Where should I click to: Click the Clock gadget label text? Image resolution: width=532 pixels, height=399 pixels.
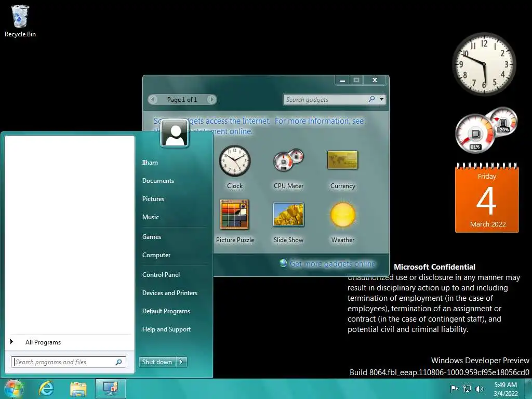click(235, 186)
